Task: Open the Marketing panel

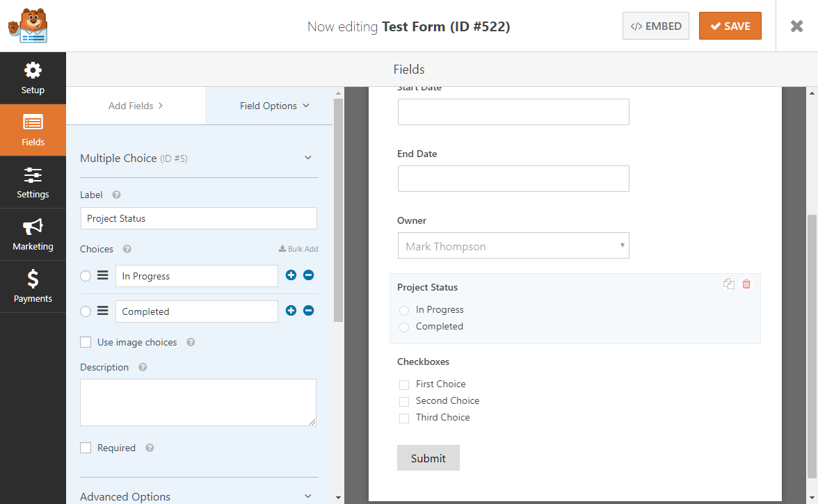Action: [x=33, y=234]
